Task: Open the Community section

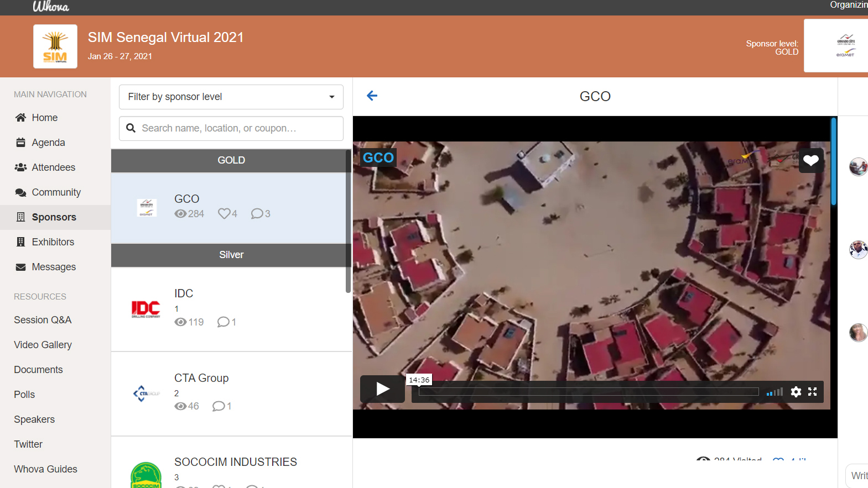Action: 56,192
